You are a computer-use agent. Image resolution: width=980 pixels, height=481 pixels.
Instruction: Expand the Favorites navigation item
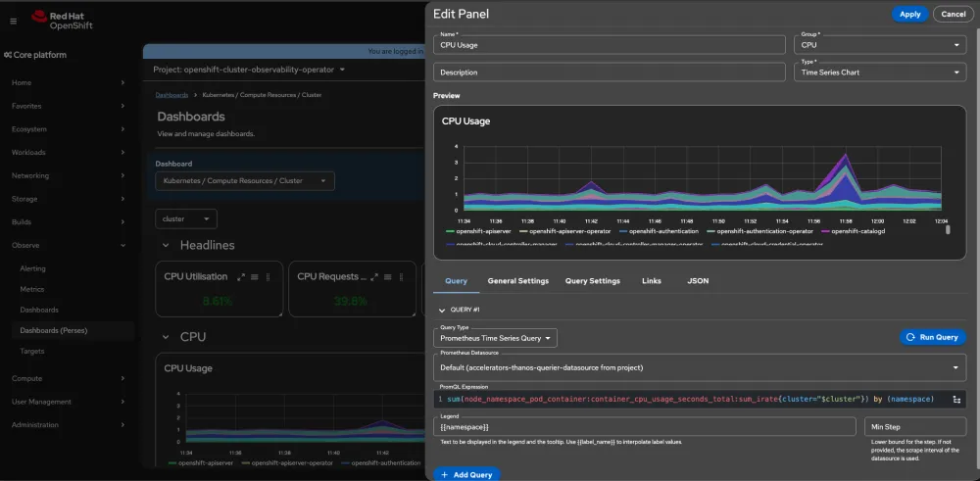[68, 106]
